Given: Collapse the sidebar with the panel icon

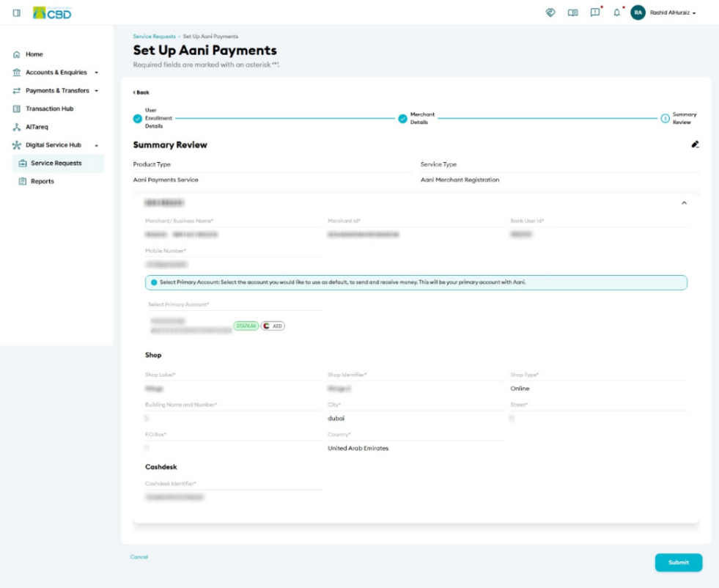Looking at the screenshot, I should pyautogui.click(x=17, y=13).
